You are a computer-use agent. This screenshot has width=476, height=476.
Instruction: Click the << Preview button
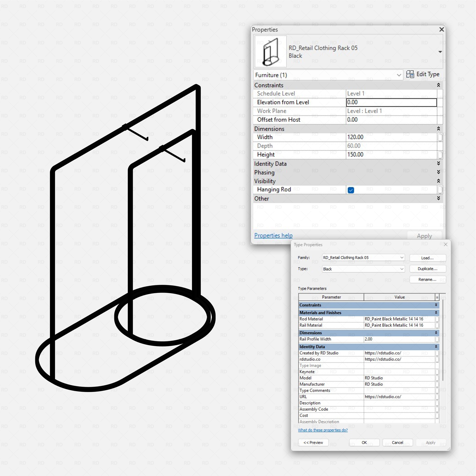pos(313,443)
